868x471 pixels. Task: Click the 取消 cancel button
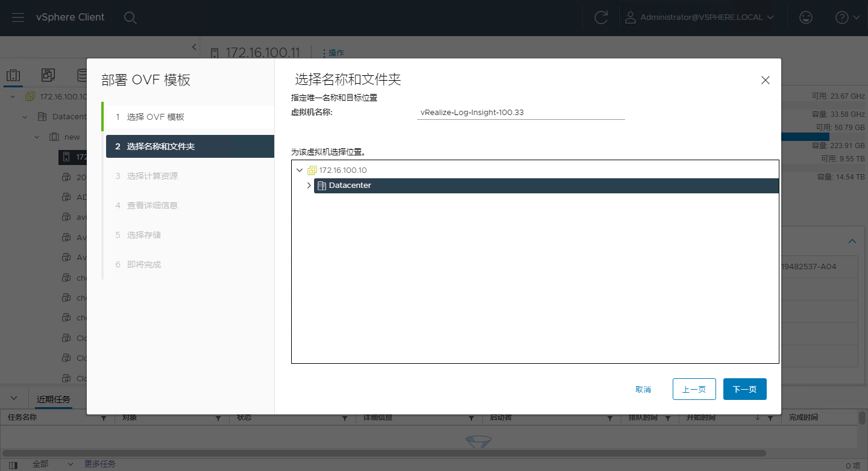point(643,390)
